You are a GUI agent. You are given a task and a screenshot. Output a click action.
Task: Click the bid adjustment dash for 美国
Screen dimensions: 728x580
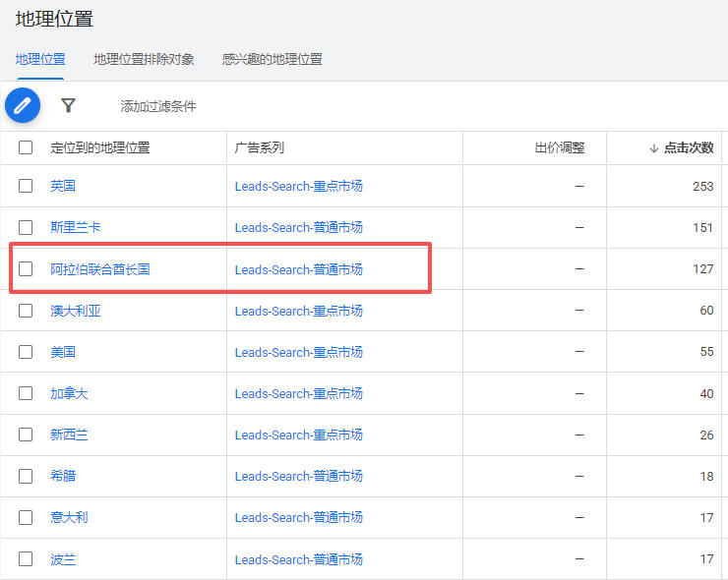tap(579, 352)
